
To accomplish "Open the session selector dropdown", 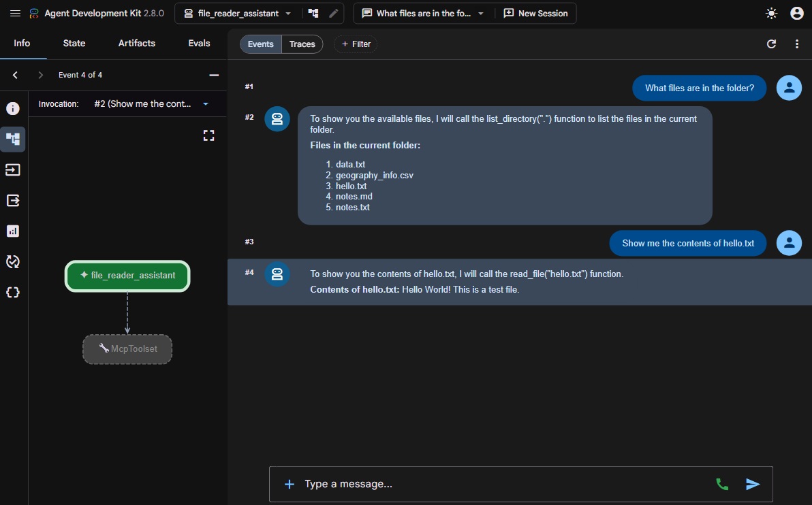I will 422,14.
